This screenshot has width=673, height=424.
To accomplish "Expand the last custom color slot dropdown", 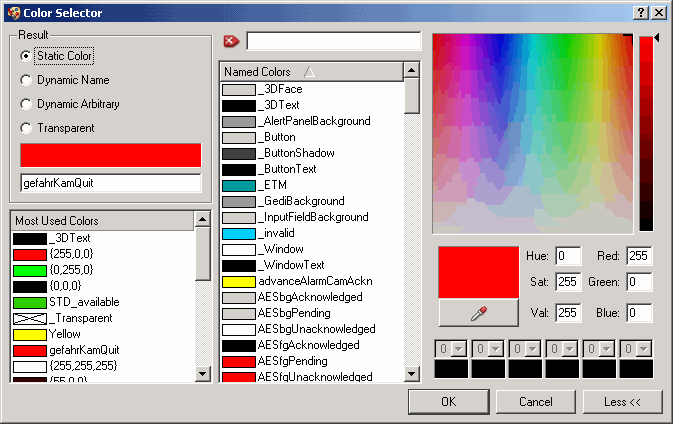I will click(645, 348).
